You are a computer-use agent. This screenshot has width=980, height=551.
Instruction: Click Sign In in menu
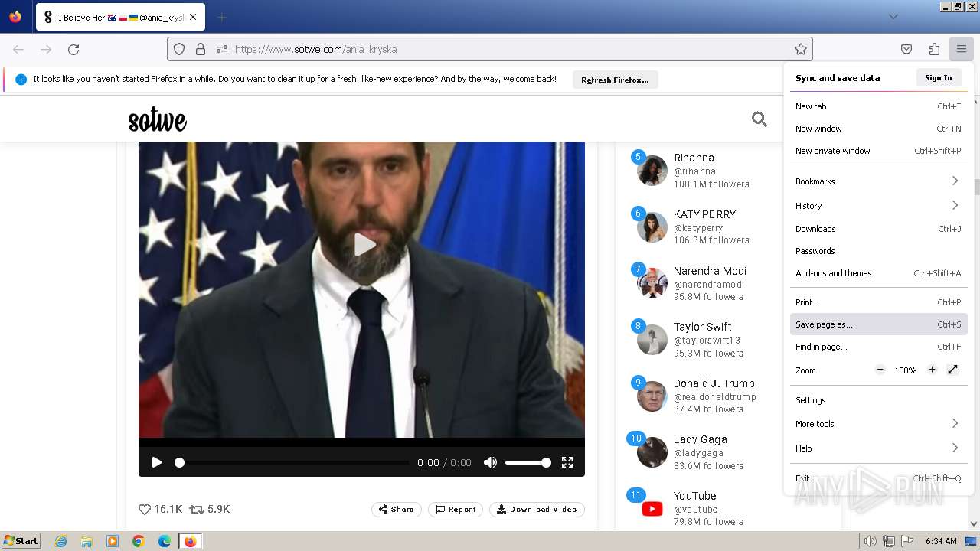938,77
